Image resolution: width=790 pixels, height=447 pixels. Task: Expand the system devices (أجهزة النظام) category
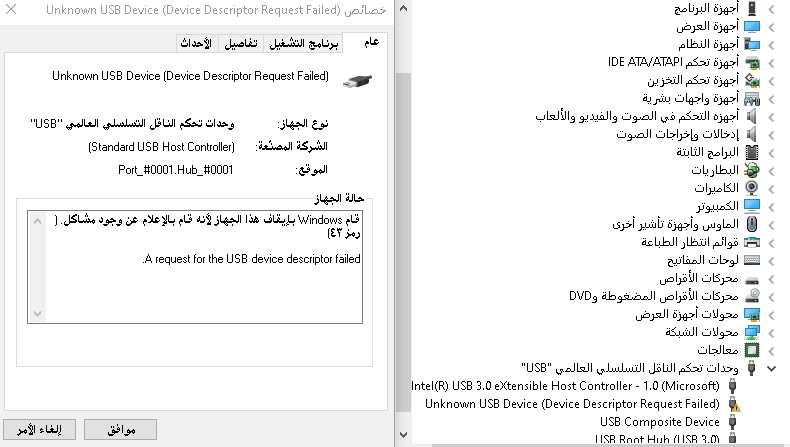point(771,45)
